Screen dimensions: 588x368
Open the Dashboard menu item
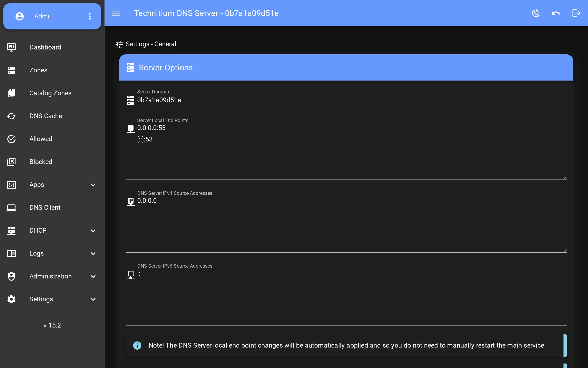[52, 47]
